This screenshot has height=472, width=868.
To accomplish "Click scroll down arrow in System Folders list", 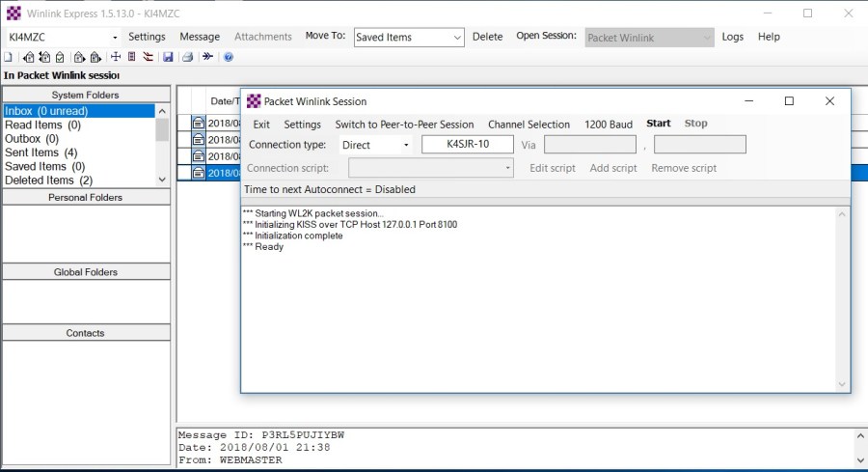I will coord(162,180).
